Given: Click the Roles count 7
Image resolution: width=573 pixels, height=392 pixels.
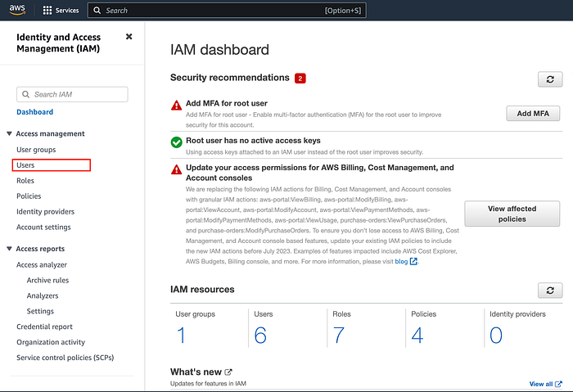Looking at the screenshot, I should tap(339, 335).
